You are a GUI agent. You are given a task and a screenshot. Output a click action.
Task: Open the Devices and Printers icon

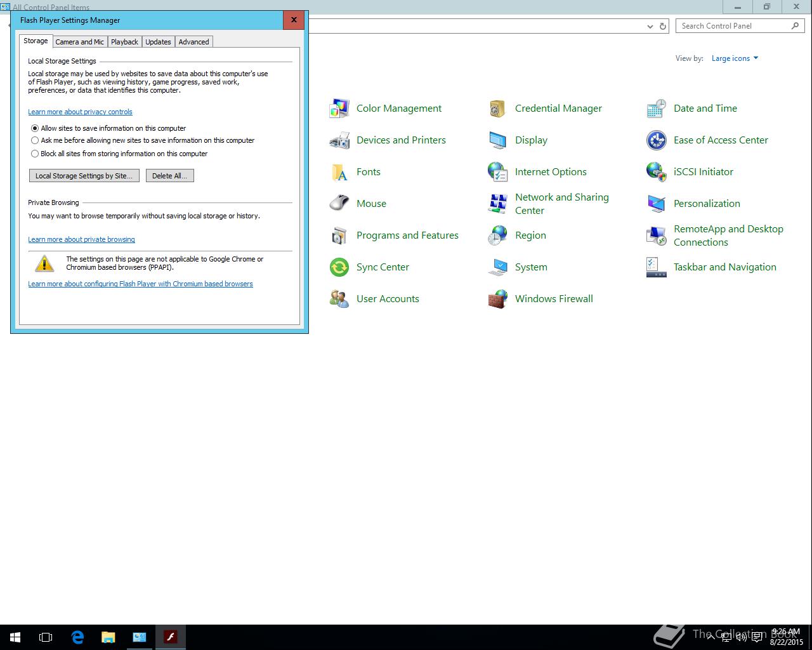coord(339,140)
